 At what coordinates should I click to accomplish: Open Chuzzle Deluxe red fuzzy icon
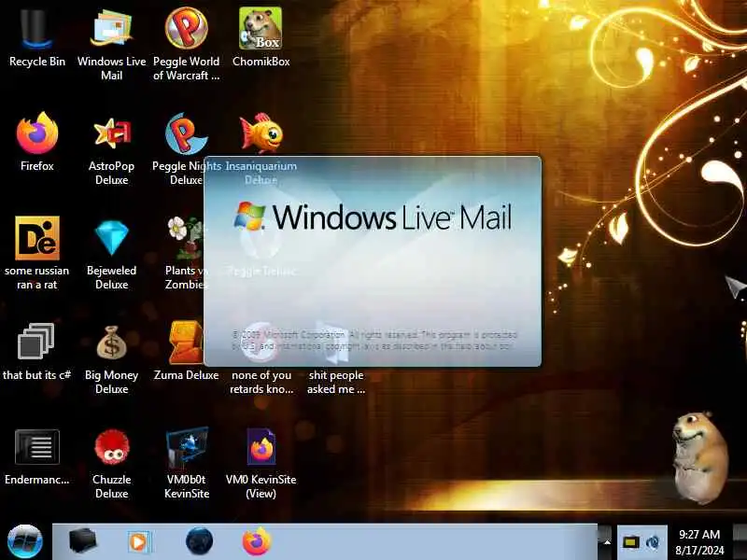click(111, 462)
